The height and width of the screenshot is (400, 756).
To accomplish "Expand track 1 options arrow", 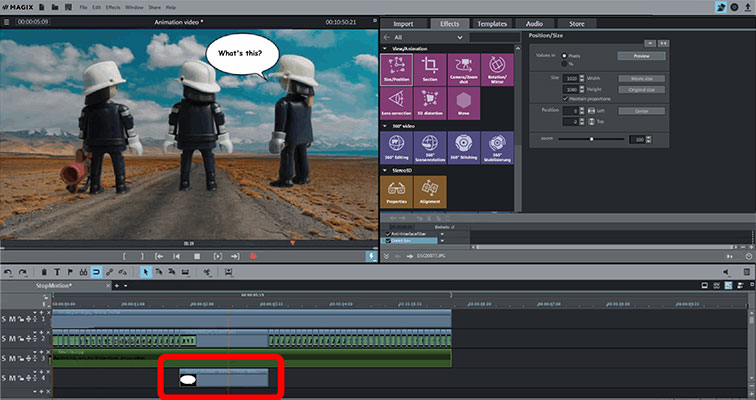I will pos(35,313).
